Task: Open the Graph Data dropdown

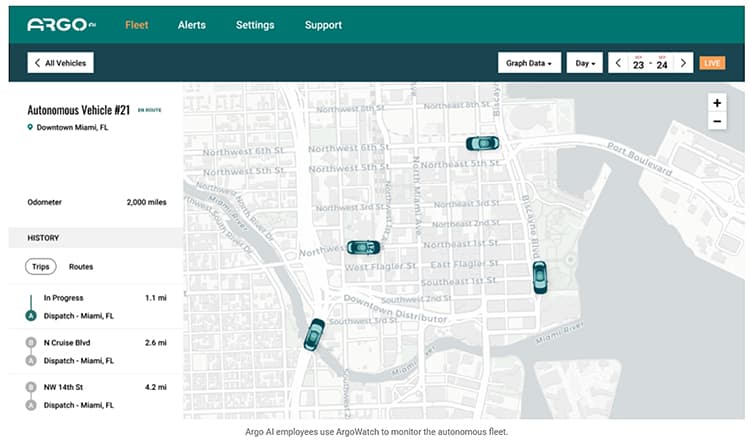Action: click(529, 63)
